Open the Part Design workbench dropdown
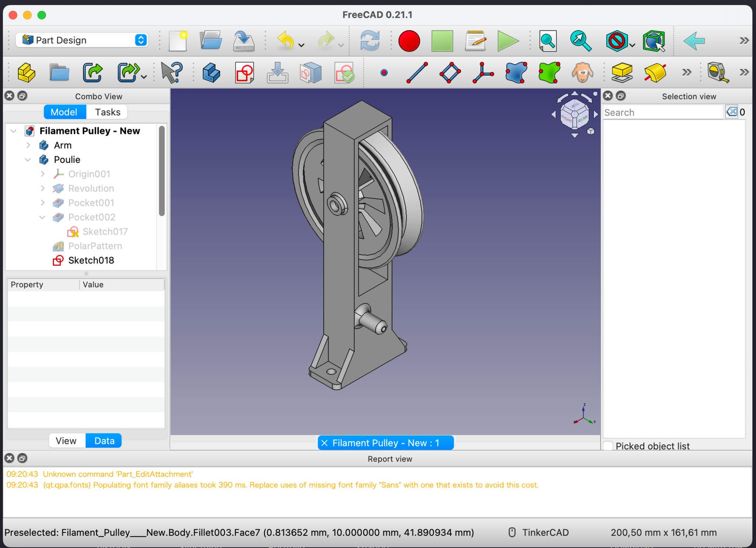This screenshot has height=548, width=756. pyautogui.click(x=82, y=40)
